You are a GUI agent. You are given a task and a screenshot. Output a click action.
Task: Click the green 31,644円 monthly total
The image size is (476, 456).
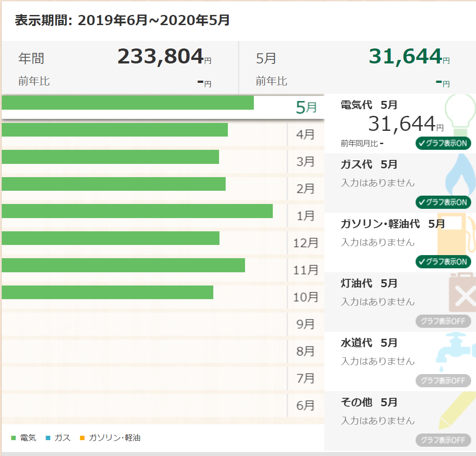[409, 57]
